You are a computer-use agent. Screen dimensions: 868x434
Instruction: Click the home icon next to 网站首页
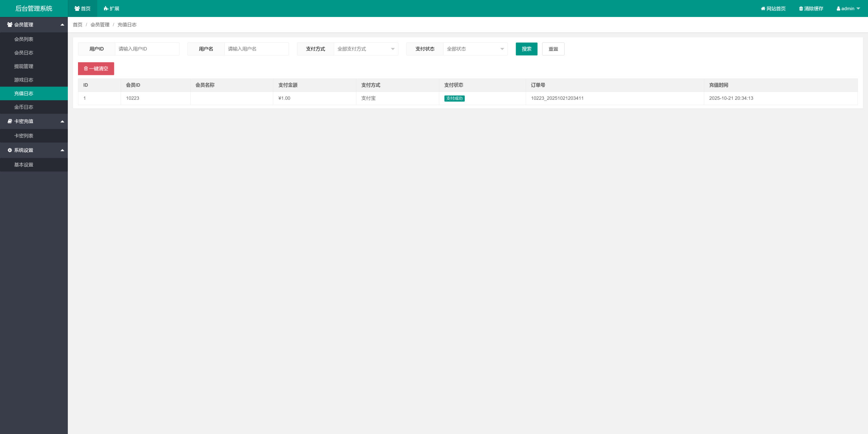(763, 9)
